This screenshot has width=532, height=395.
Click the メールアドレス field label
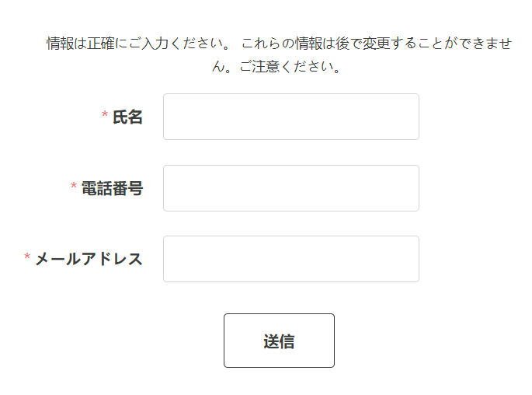[89, 259]
